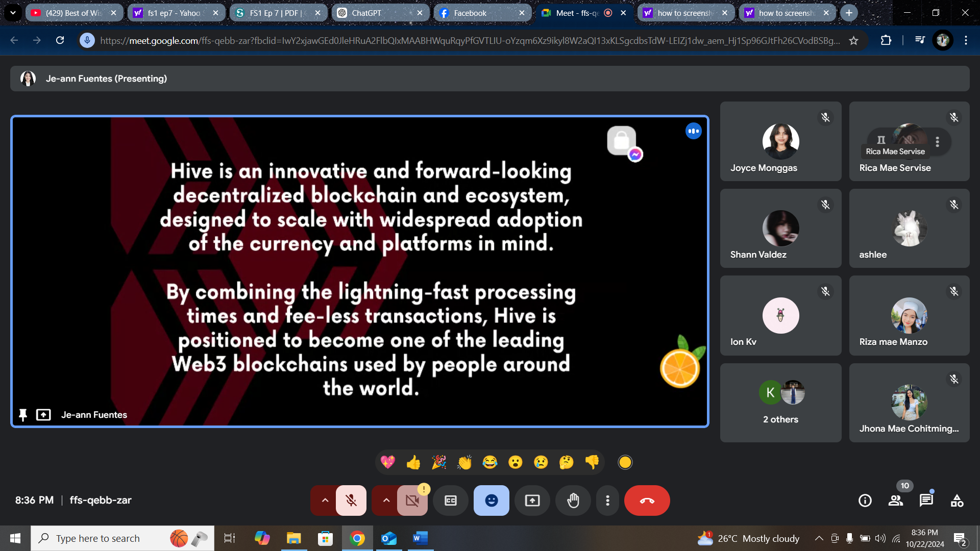Viewport: 980px width, 551px height.
Task: Send clapping hands reaction
Action: [464, 462]
